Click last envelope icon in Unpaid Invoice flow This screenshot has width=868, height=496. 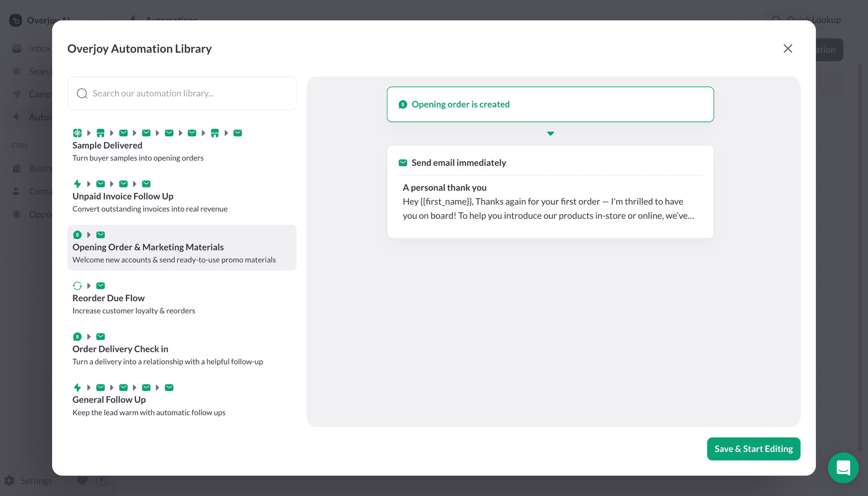coord(146,184)
